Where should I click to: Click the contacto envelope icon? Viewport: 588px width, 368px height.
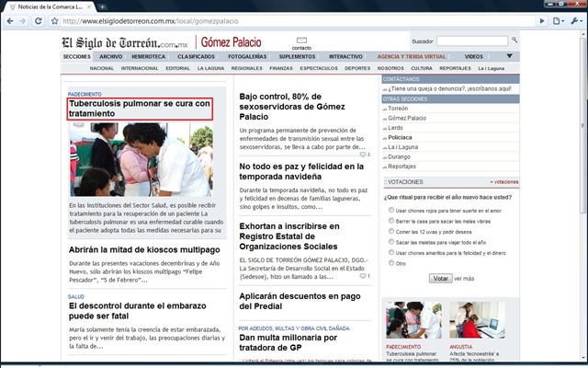tap(301, 40)
